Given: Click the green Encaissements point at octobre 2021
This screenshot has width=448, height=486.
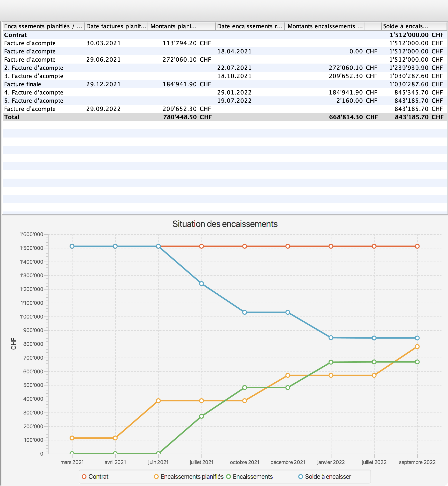Looking at the screenshot, I should click(x=245, y=388).
